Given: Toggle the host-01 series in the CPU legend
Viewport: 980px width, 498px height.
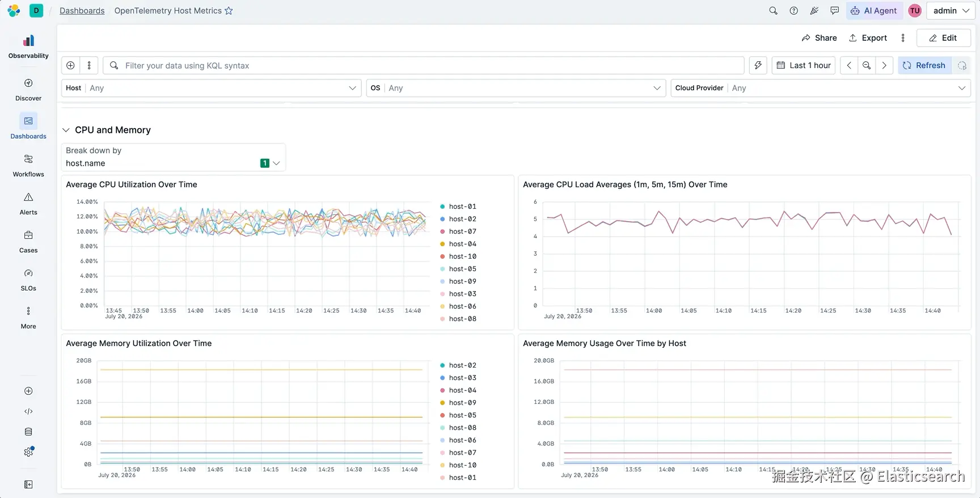Looking at the screenshot, I should pos(458,206).
